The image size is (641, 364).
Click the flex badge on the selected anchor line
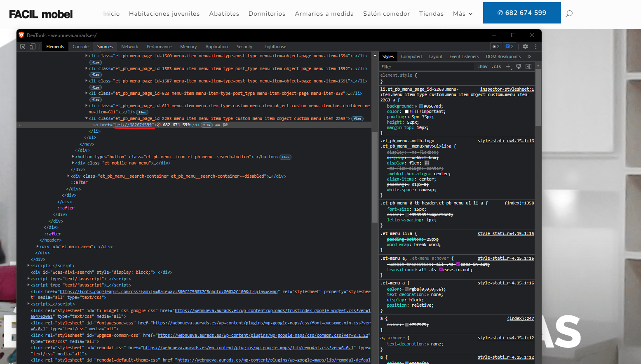coord(207,125)
